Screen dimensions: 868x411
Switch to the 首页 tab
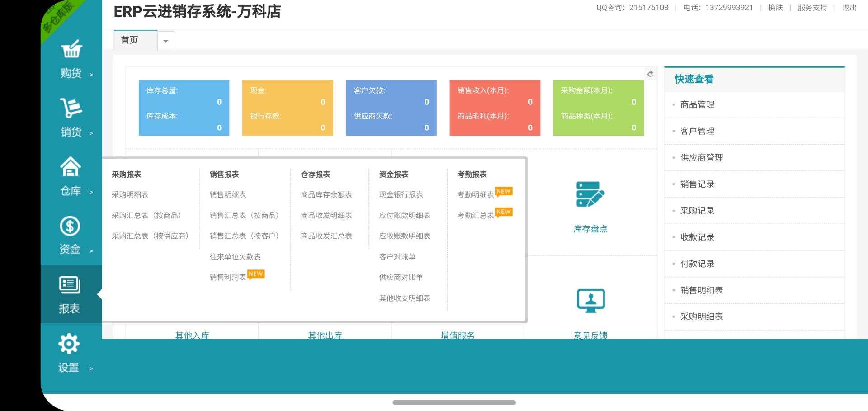click(x=130, y=40)
